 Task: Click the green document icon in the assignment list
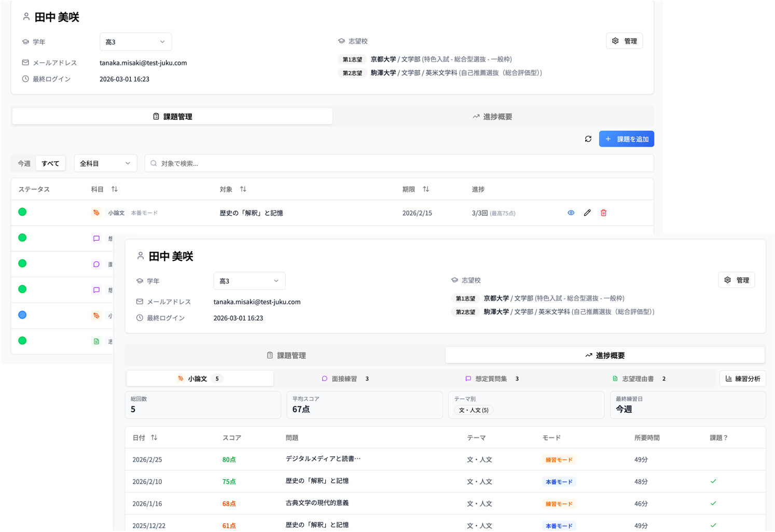click(x=96, y=341)
